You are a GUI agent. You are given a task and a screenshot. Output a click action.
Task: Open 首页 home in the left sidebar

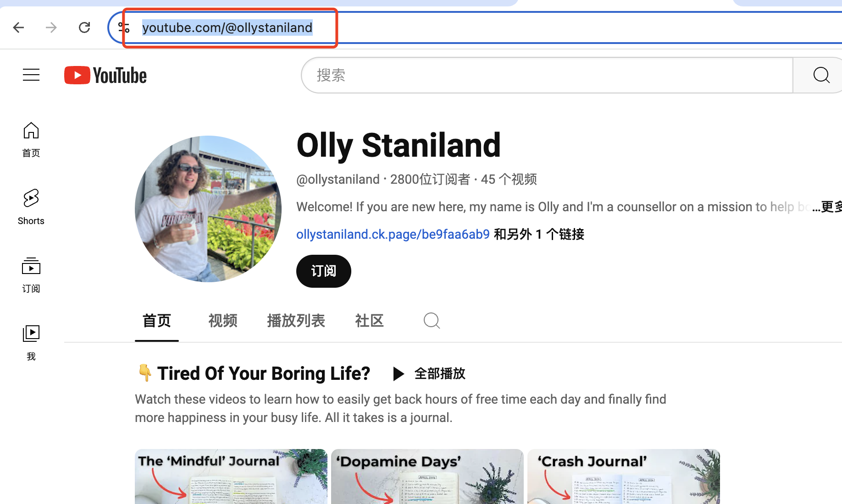31,140
